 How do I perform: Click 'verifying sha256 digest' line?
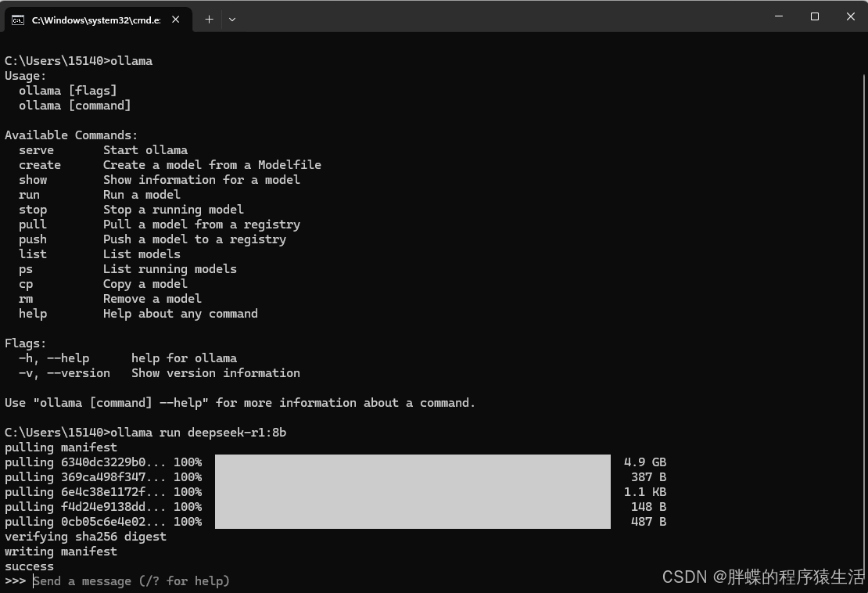coord(86,537)
